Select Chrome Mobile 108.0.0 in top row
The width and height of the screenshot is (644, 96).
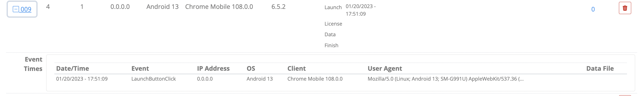(x=219, y=7)
